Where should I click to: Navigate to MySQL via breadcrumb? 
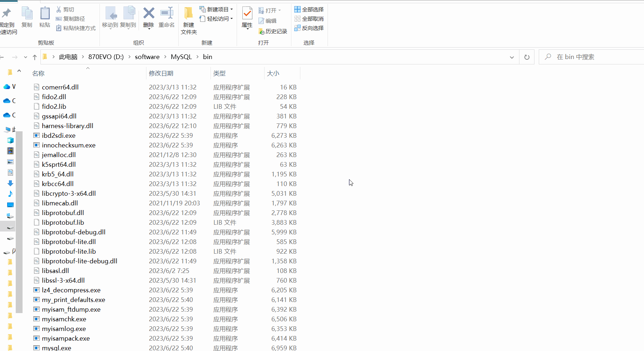tap(181, 57)
